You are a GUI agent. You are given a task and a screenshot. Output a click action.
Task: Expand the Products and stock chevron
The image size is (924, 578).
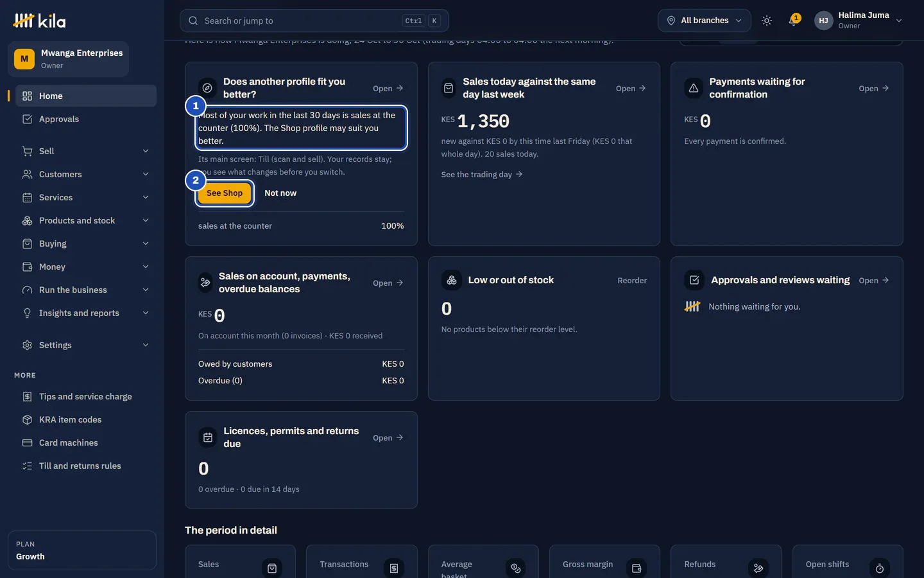point(146,220)
